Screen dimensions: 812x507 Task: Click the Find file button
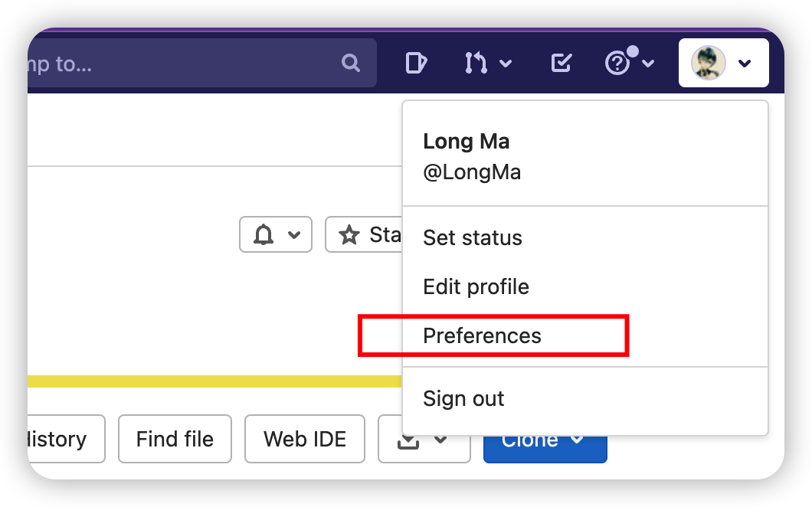click(175, 439)
